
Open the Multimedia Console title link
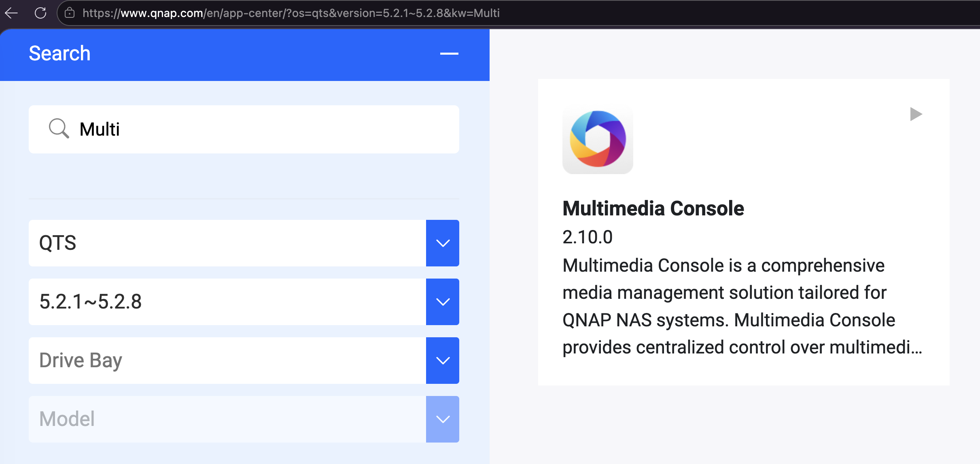[653, 209]
